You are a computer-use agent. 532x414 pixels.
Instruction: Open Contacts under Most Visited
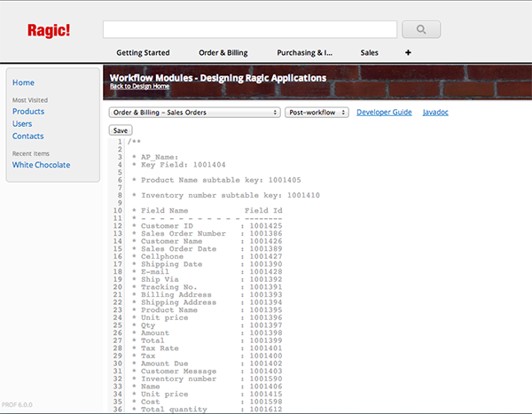[x=27, y=136]
